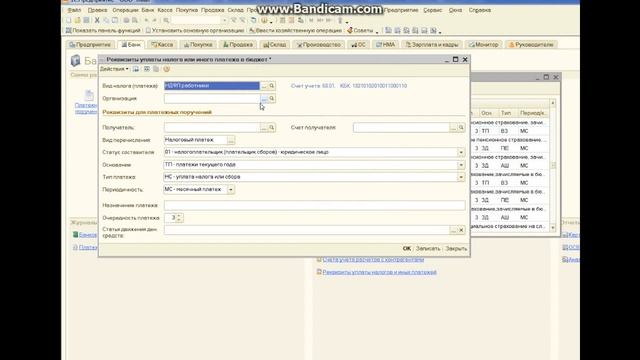Click first icon after Действия in dialog toolbar
The height and width of the screenshot is (360, 640).
[136, 69]
